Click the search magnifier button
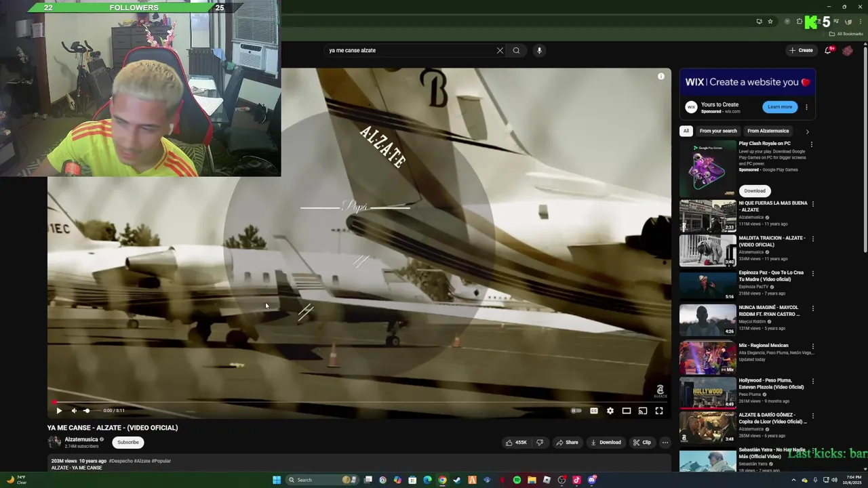Image resolution: width=868 pixels, height=488 pixels. (516, 50)
